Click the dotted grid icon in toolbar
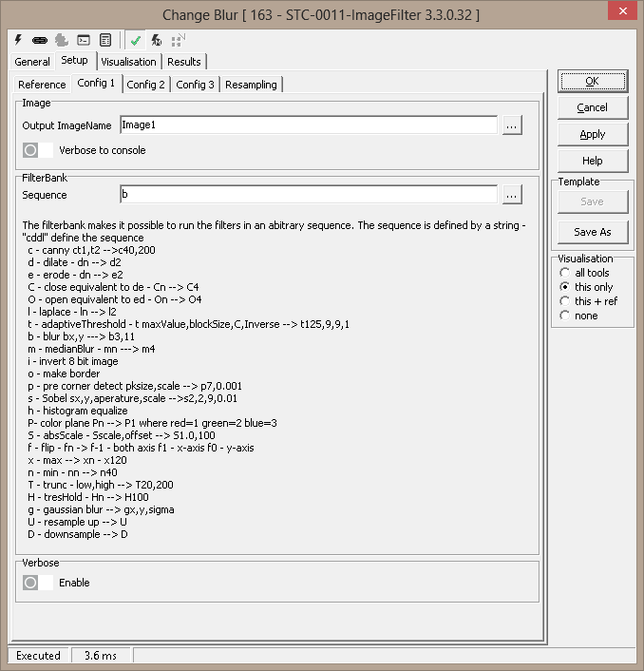 coord(178,41)
